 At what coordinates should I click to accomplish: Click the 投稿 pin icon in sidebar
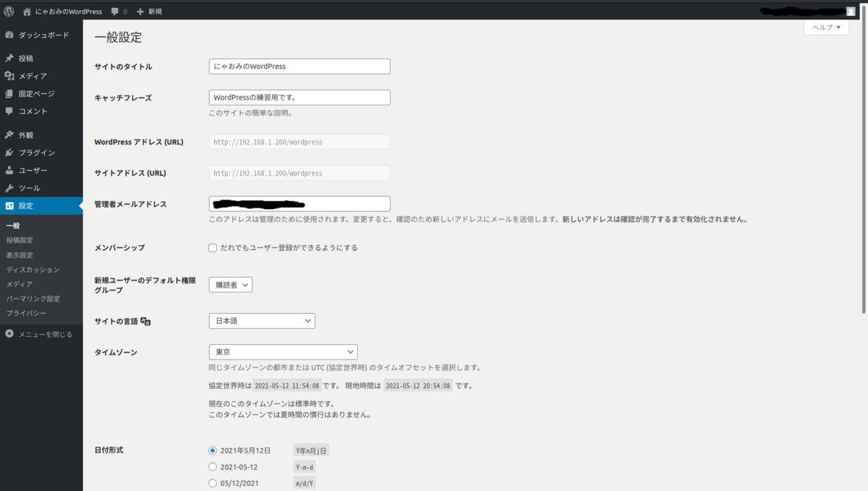pyautogui.click(x=9, y=58)
